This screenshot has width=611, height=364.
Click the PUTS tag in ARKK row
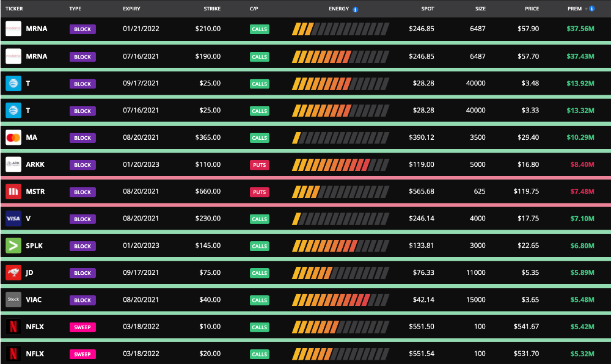click(x=260, y=165)
